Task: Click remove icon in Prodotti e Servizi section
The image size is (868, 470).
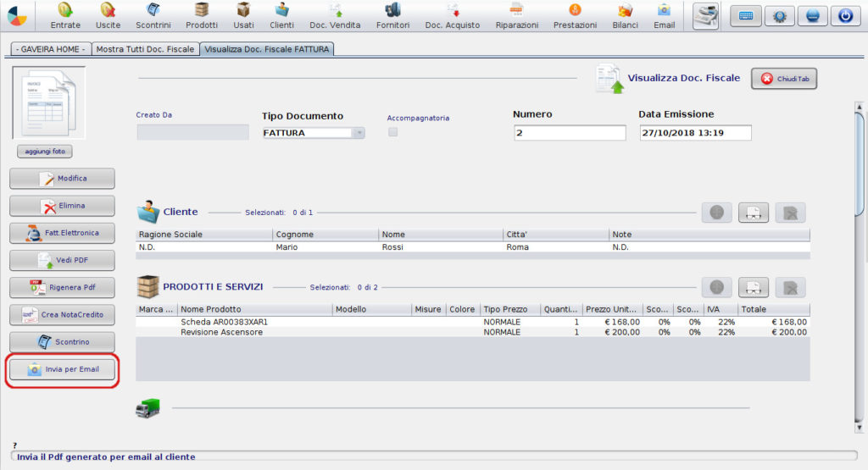Action: pos(791,288)
